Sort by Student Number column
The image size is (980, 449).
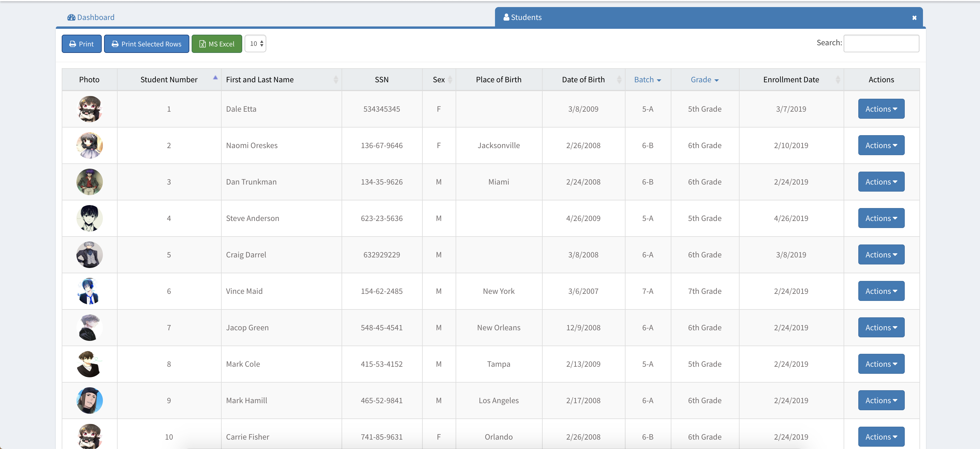point(169,79)
